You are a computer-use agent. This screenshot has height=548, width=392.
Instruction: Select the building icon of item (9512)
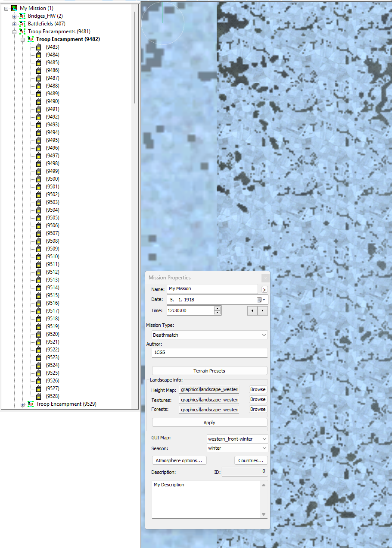tap(38, 272)
